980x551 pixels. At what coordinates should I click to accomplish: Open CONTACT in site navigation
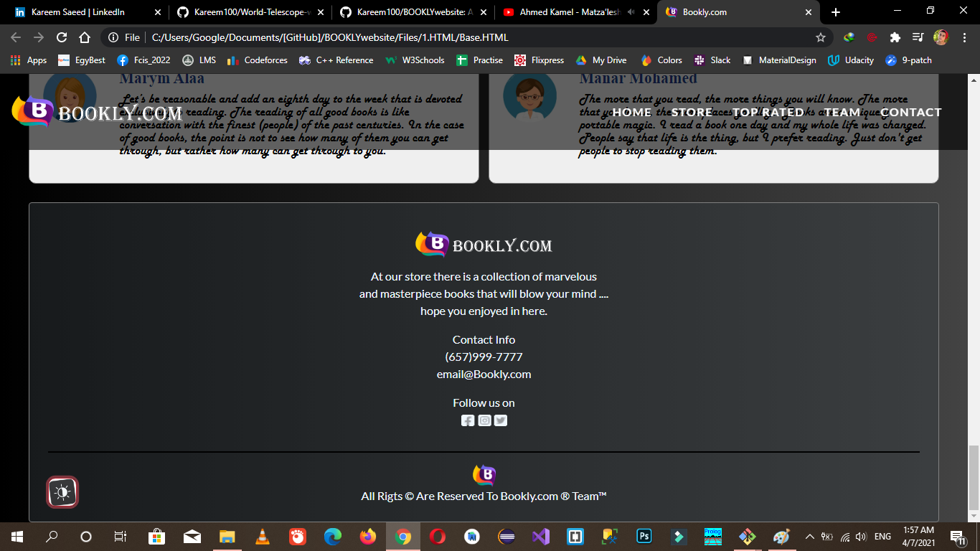(x=911, y=112)
